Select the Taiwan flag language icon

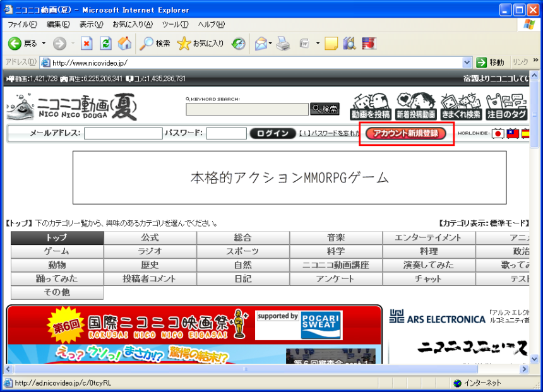513,134
